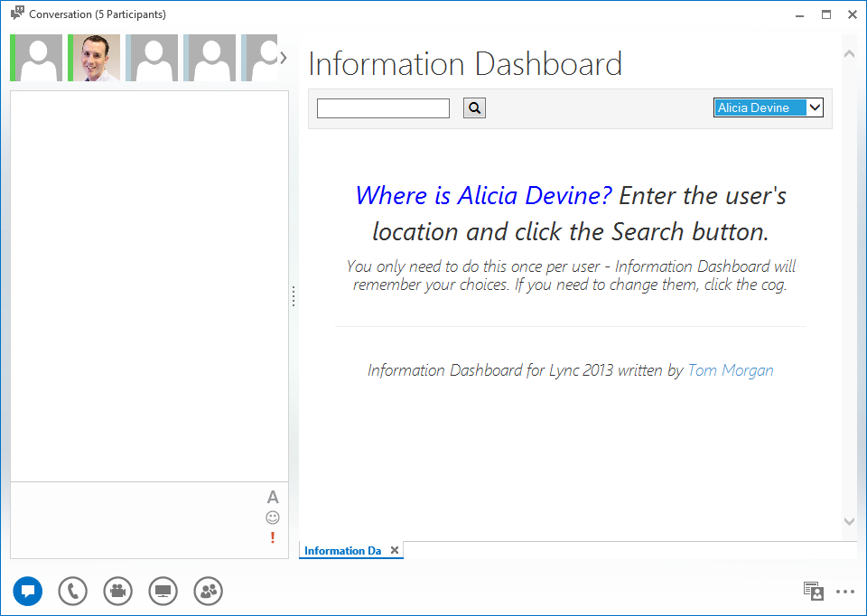This screenshot has height=616, width=867.
Task: Select the third participant avatar
Action: 152,58
